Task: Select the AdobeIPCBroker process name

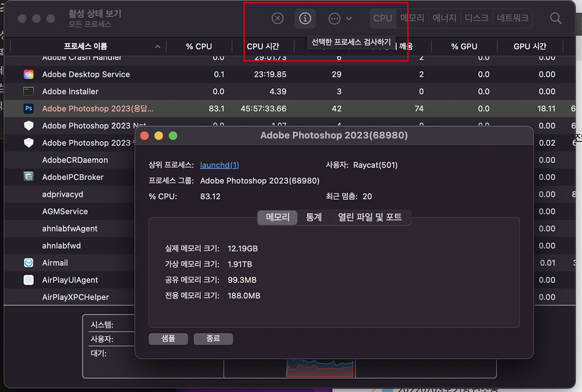Action: click(73, 177)
